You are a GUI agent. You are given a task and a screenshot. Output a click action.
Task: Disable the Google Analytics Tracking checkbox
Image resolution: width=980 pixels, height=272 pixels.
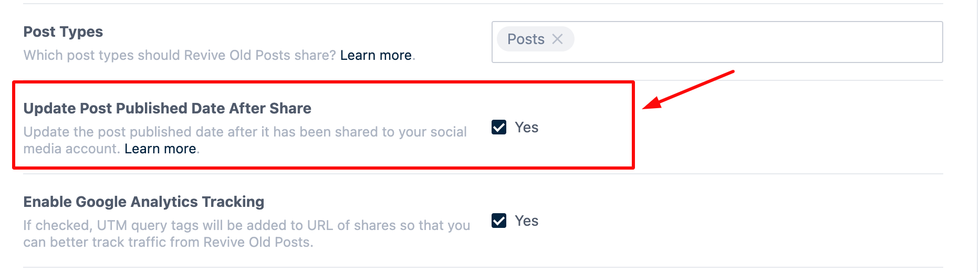[499, 221]
